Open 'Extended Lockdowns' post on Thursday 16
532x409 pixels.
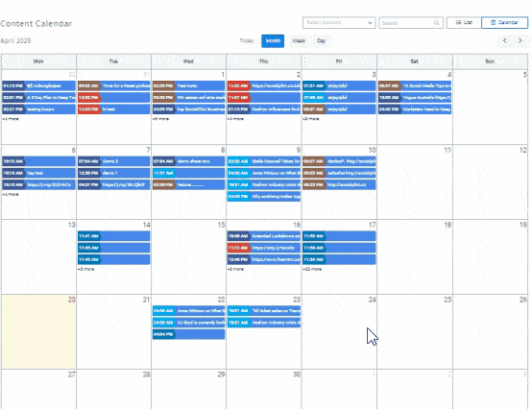(264, 236)
